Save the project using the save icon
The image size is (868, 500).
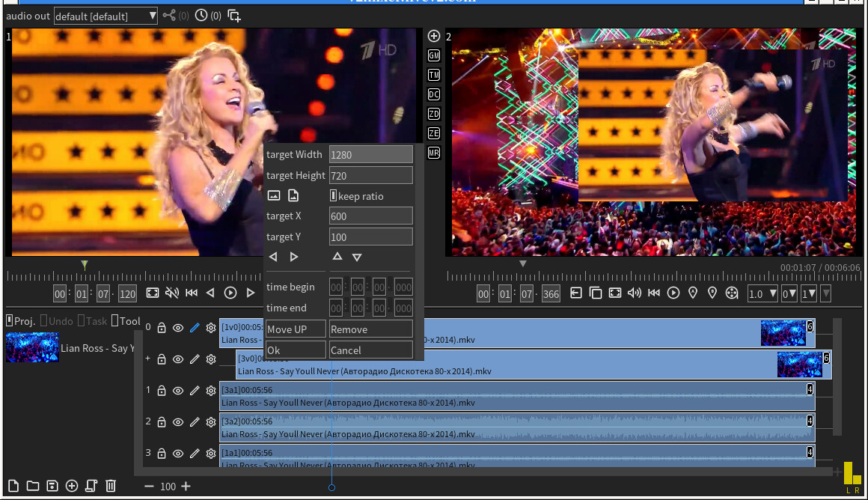pos(51,486)
